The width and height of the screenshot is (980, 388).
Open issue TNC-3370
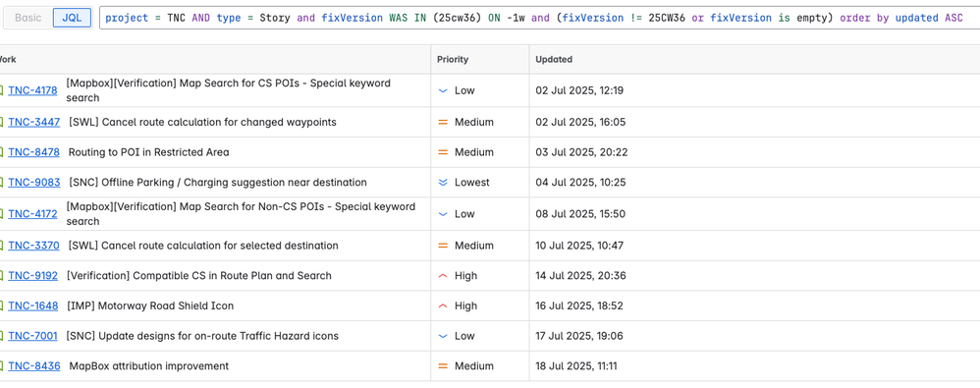(33, 246)
